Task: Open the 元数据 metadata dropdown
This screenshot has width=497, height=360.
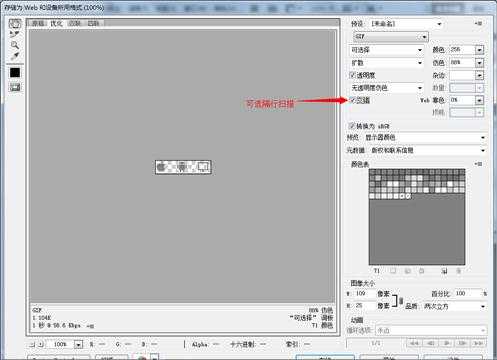Action: point(427,150)
